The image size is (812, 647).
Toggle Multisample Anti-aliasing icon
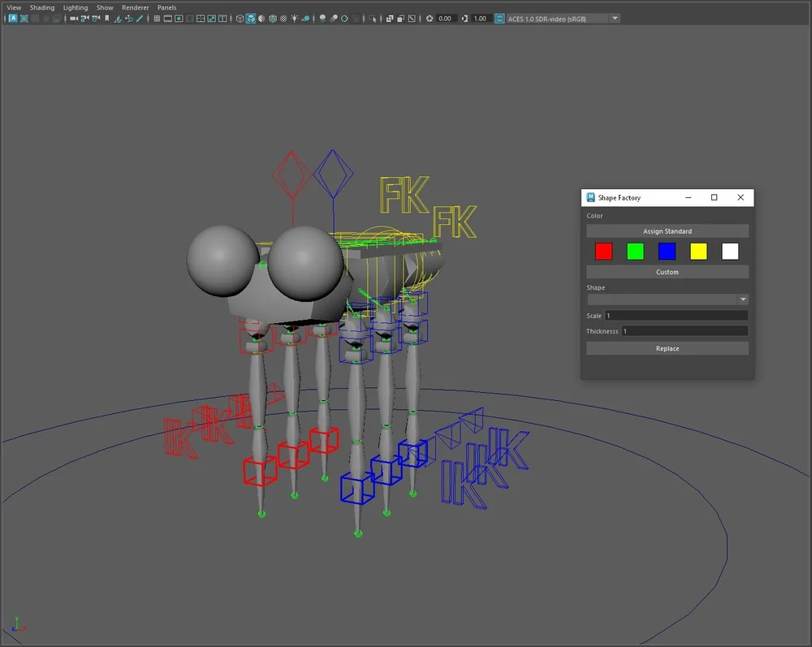[344, 19]
